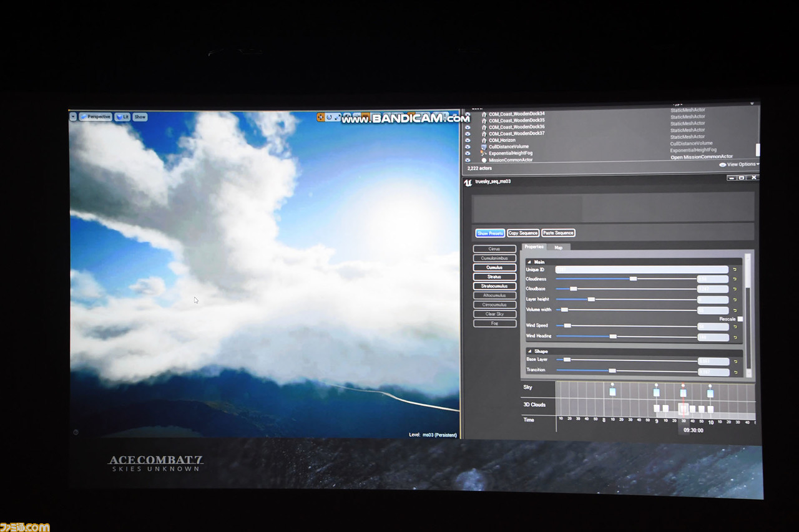The width and height of the screenshot is (799, 532).
Task: Select the Sky keyframe at 9 o'clock
Action: pos(656,392)
